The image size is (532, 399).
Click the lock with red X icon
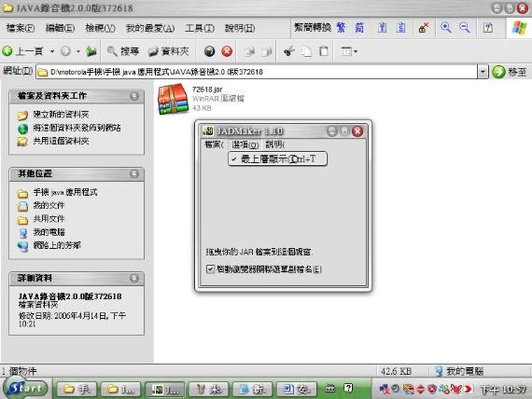pos(423,27)
